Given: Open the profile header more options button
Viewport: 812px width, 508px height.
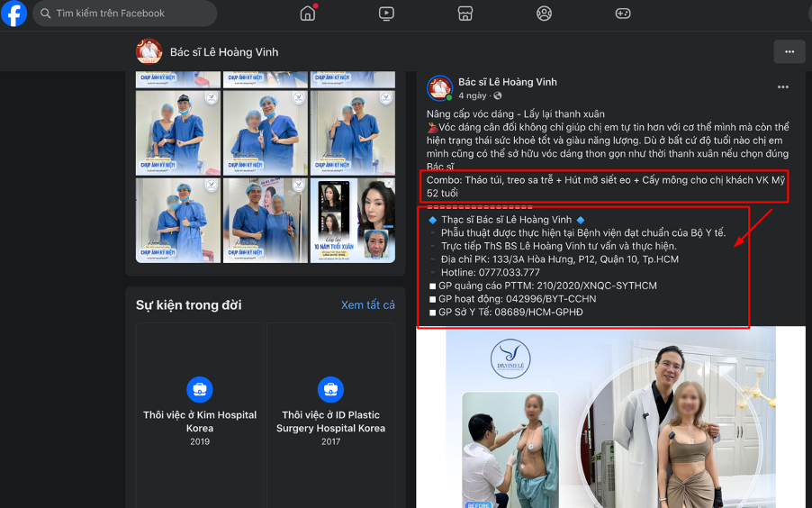Looking at the screenshot, I should click(x=789, y=52).
